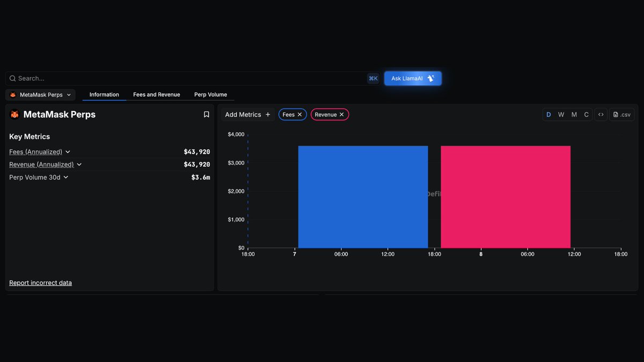
Task: Open the Perp Volume tab
Action: [210, 95]
